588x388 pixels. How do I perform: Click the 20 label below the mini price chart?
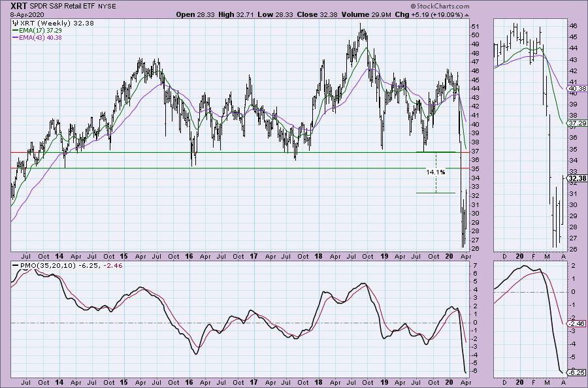[x=519, y=257]
